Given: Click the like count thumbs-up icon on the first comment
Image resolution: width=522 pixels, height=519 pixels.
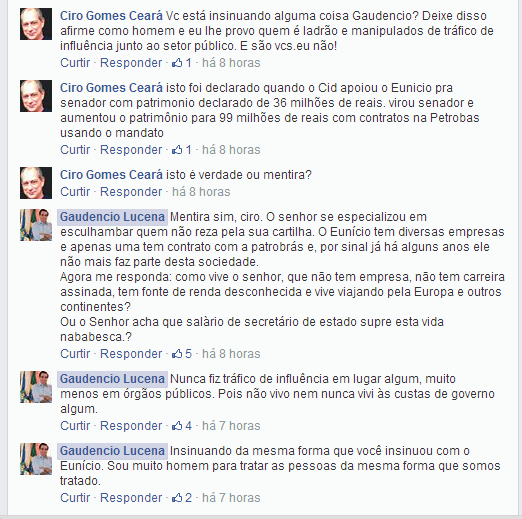Looking at the screenshot, I should tap(177, 63).
